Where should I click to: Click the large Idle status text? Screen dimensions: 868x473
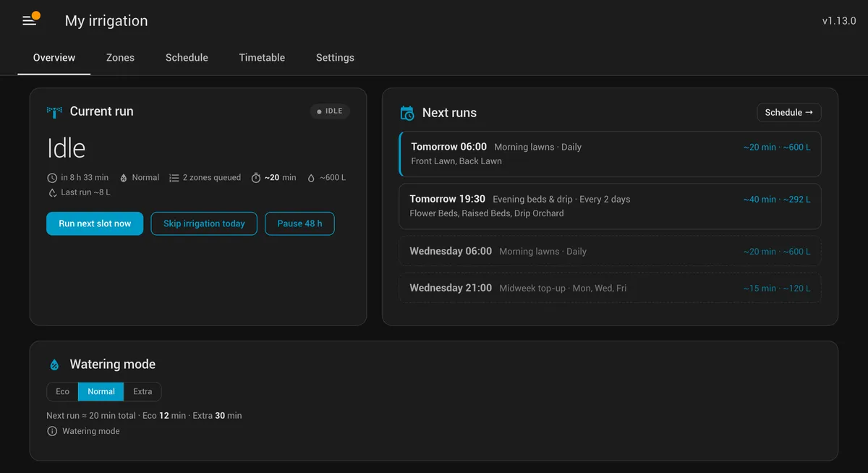67,148
